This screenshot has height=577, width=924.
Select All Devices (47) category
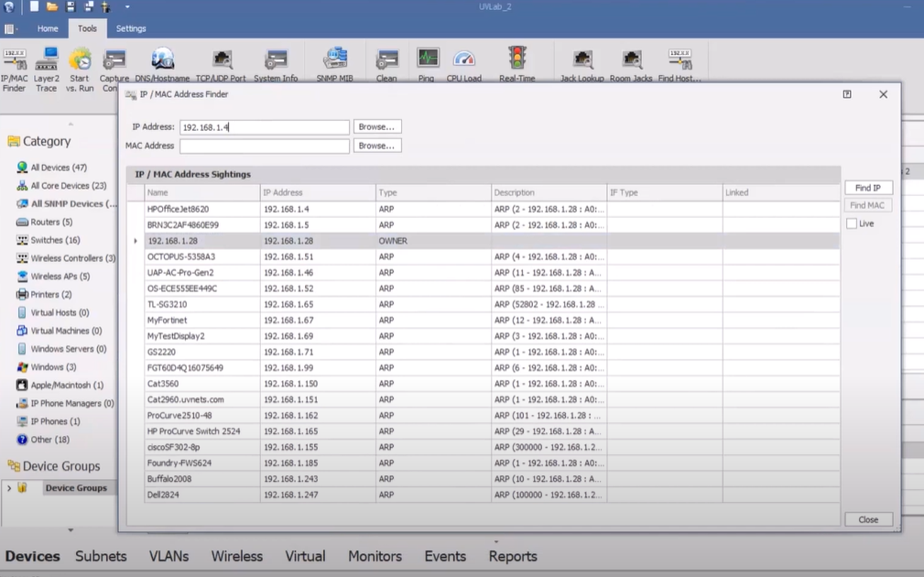click(x=52, y=168)
